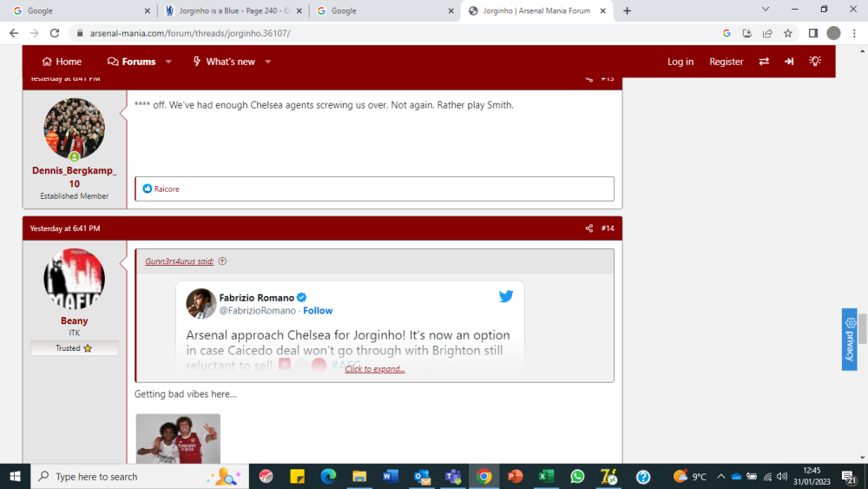The height and width of the screenshot is (489, 868).
Task: Open the post #14 permalink
Action: [x=608, y=228]
